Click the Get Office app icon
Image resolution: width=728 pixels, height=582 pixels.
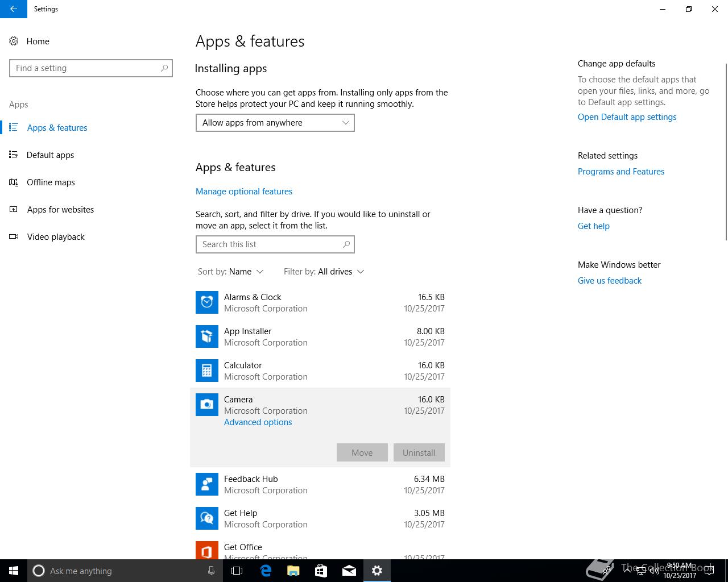click(207, 550)
